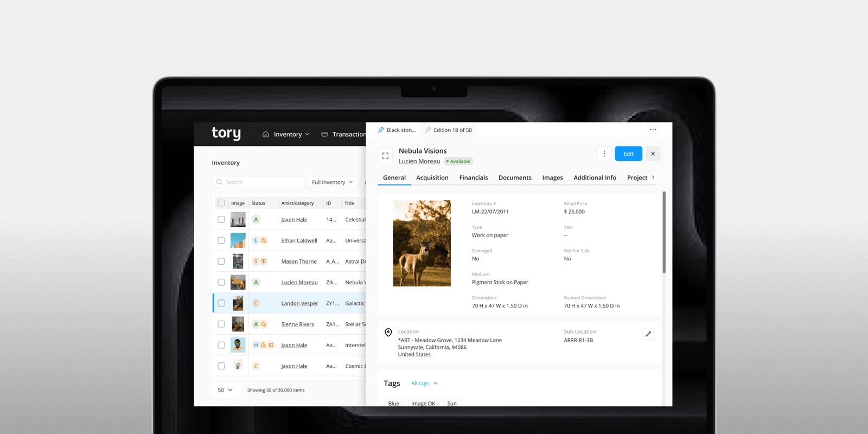
Task: Switch to the Acquisition tab
Action: 432,178
